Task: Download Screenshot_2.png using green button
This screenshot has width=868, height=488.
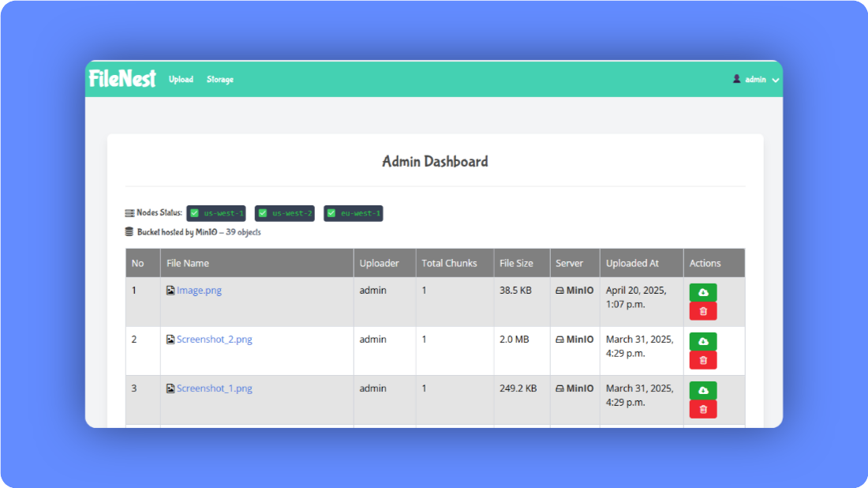Action: pos(703,341)
